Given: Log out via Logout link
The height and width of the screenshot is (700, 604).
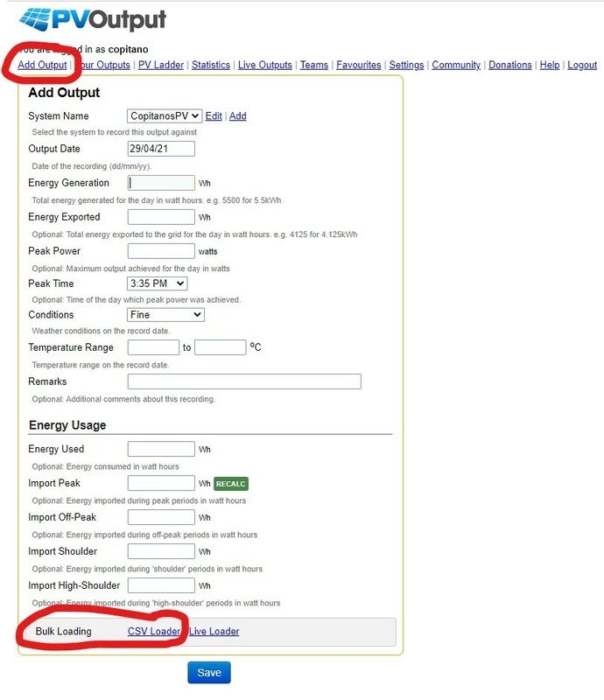Looking at the screenshot, I should tap(582, 65).
